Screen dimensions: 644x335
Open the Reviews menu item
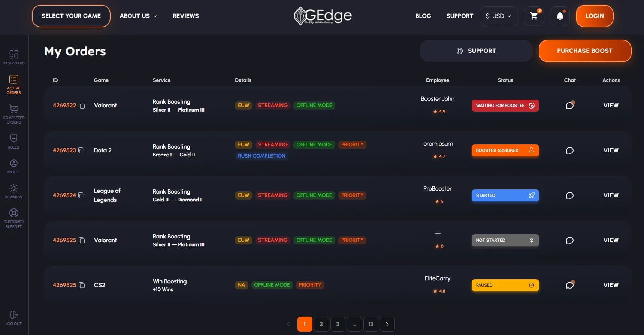click(185, 16)
